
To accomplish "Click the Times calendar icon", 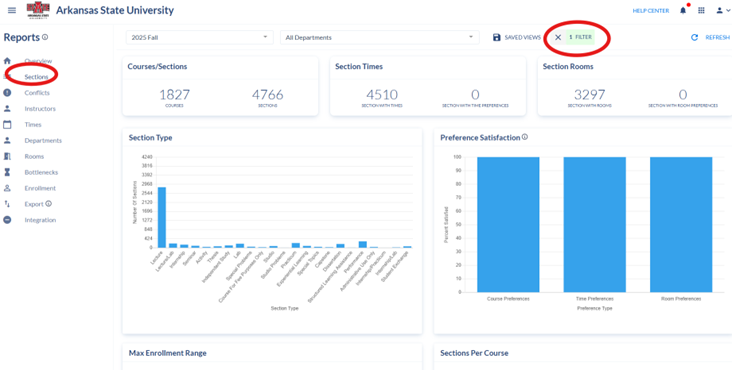I will point(7,125).
